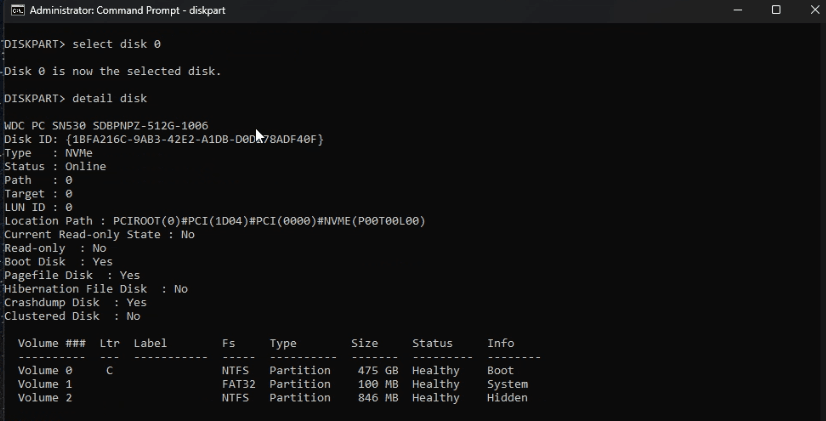Click the 'Status : Online' line

point(55,166)
